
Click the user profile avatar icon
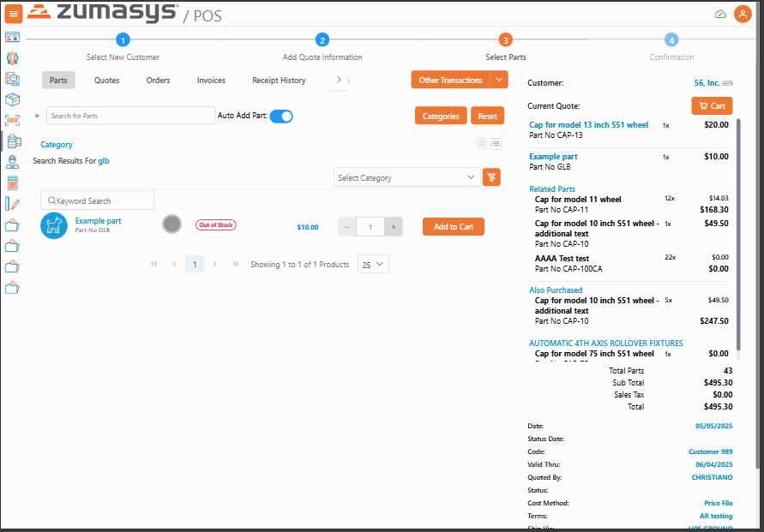point(742,14)
